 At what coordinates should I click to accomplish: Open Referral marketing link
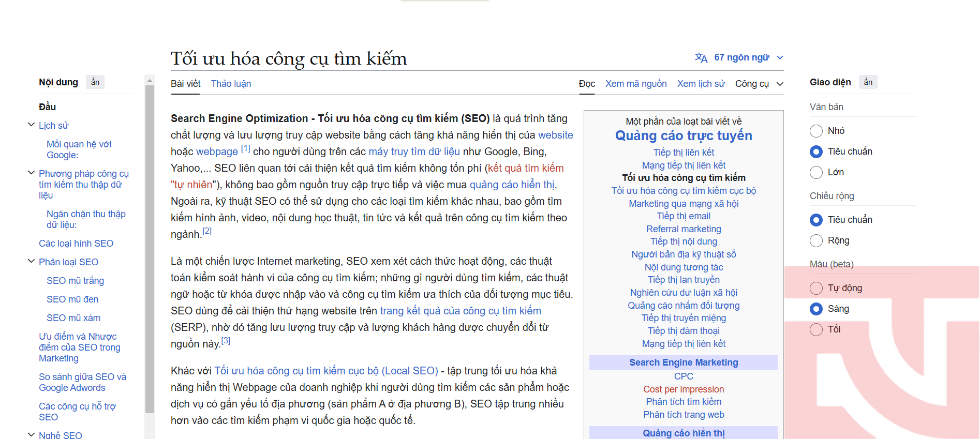click(x=684, y=229)
